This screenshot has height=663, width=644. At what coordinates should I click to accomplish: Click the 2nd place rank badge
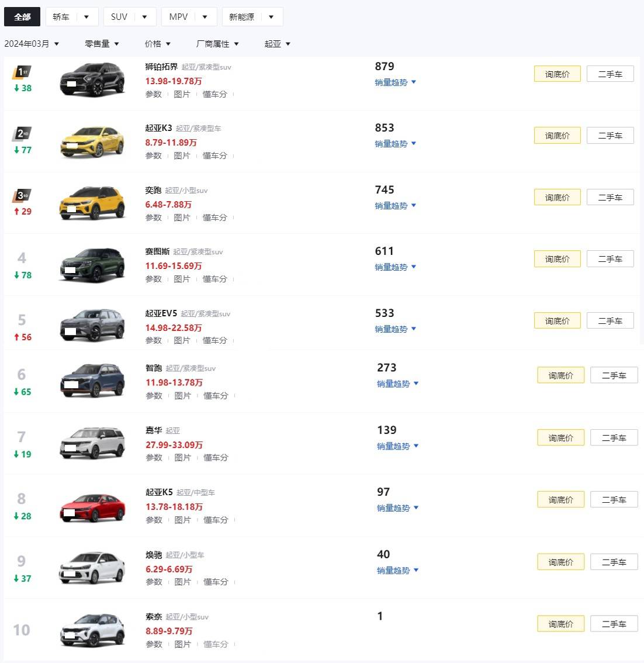pos(22,134)
